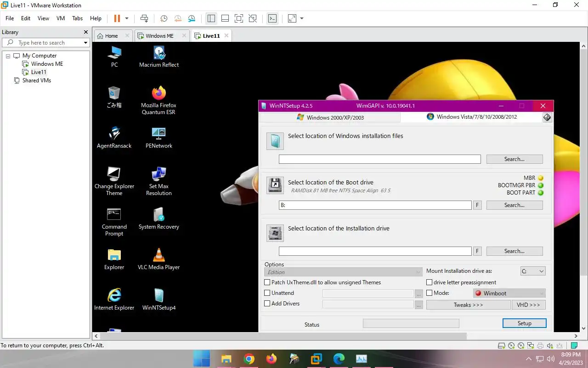Viewport: 588px width, 368px height.
Task: Open the Macrium Reflect desktop icon
Action: coord(159,57)
